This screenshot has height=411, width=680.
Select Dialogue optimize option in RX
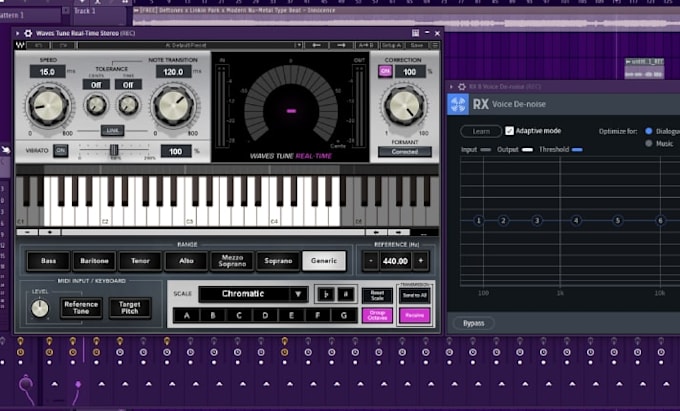point(649,130)
